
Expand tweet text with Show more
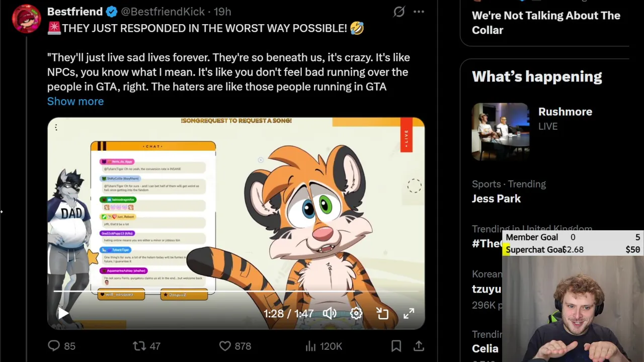click(x=75, y=101)
